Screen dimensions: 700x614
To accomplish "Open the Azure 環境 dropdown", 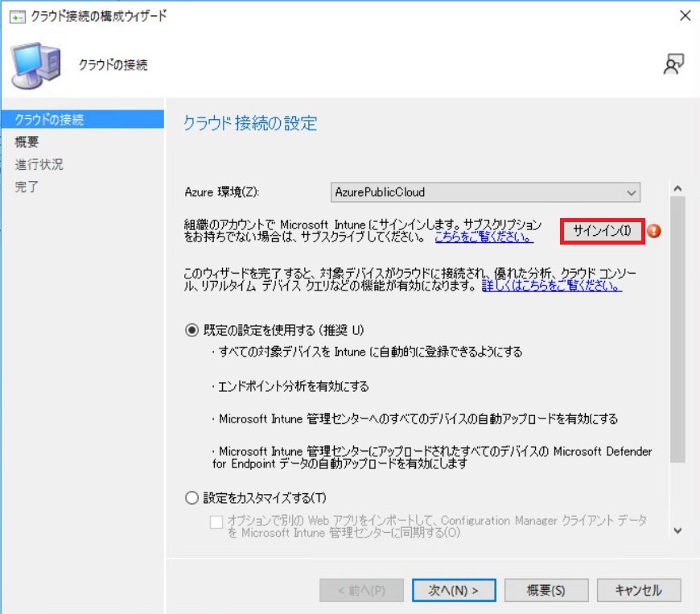I will [486, 192].
